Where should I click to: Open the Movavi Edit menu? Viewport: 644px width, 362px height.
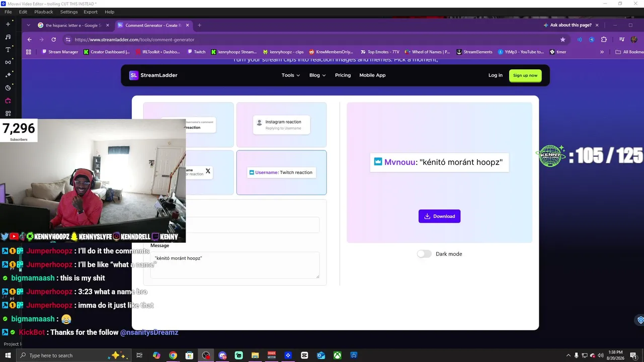(x=23, y=12)
